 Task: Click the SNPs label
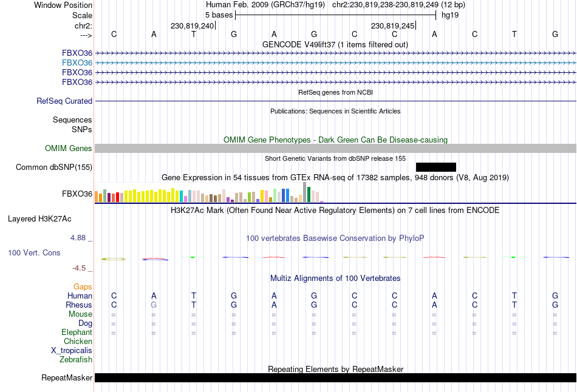[82, 130]
